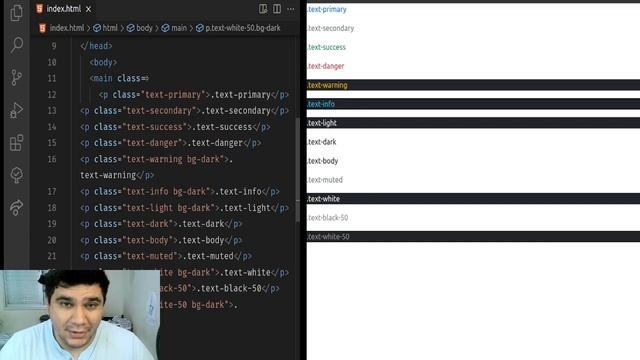Screen dimensions: 640x360
Task: Click the p.text-white-50.bg-dark breadcrumb
Action: pos(238,28)
